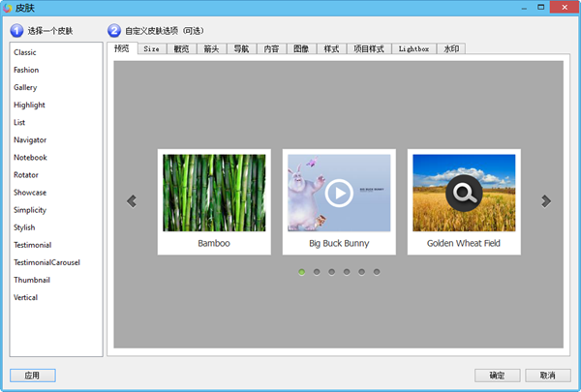Viewport: 581px width, 392px height.
Task: Open the 箭头 arrows tab
Action: (211, 48)
